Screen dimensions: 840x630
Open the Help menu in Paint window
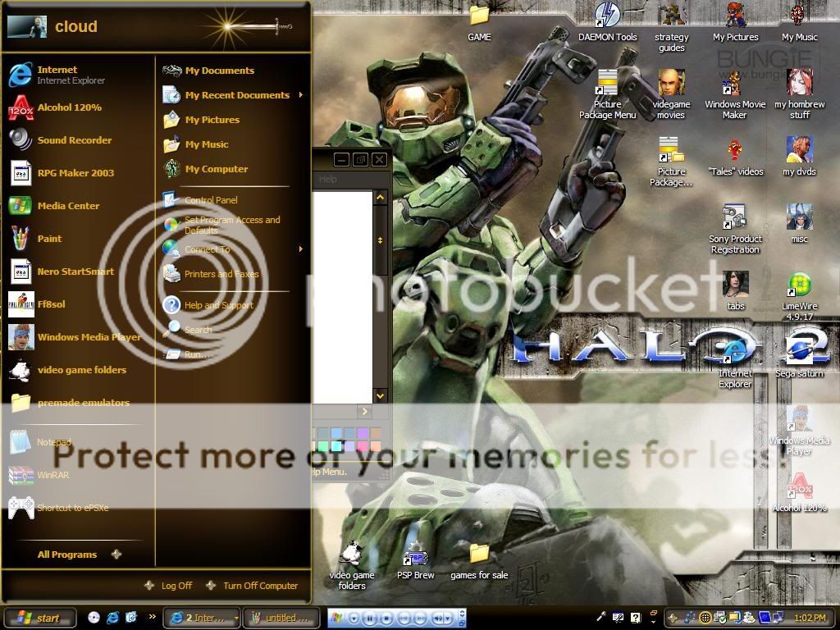[327, 179]
